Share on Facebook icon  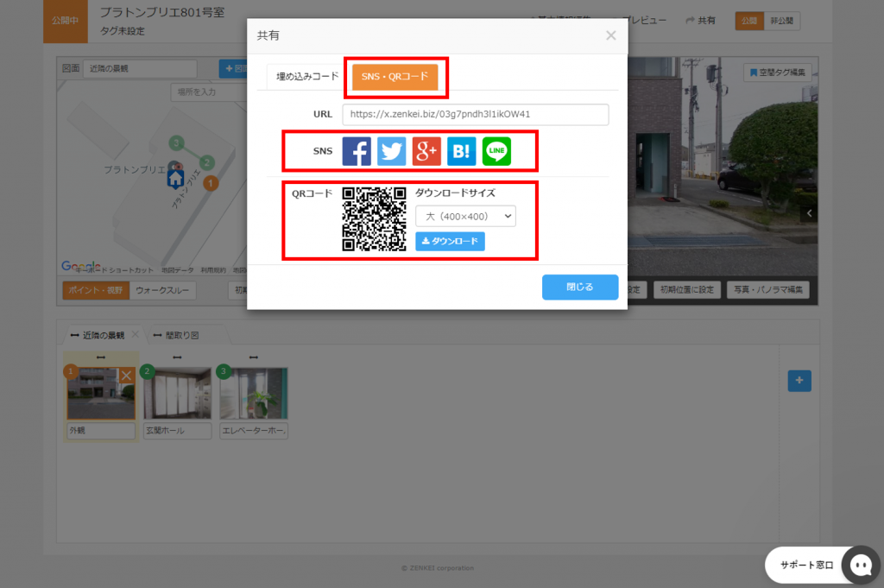click(x=357, y=151)
